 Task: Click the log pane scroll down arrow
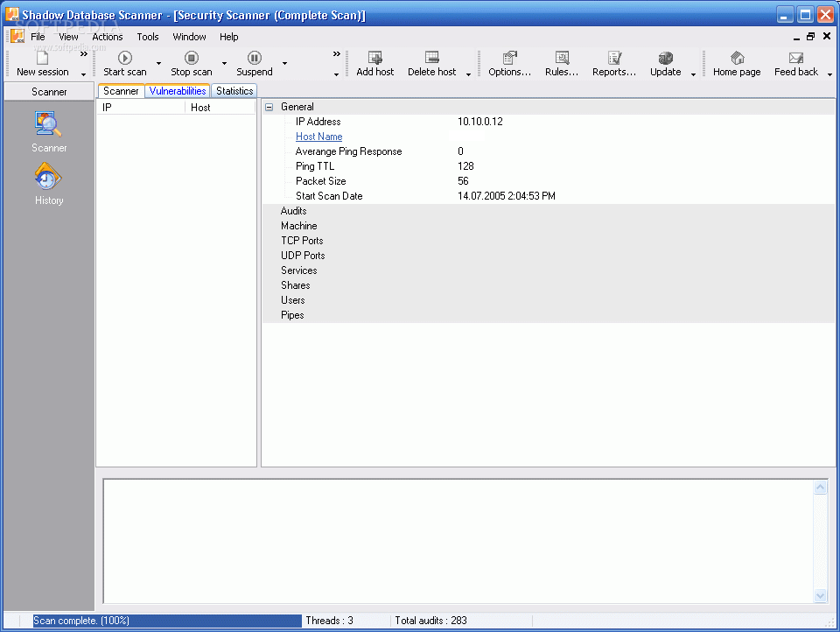tap(820, 595)
